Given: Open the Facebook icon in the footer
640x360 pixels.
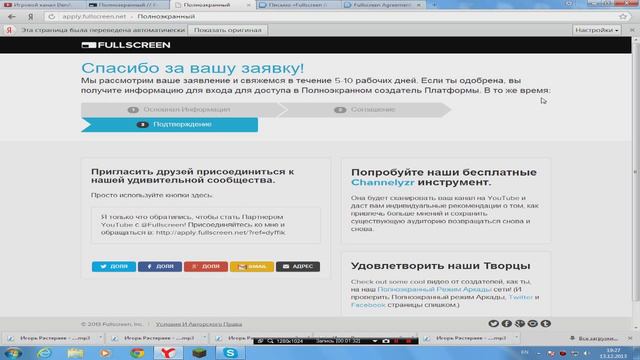Looking at the screenshot, I should (x=507, y=323).
